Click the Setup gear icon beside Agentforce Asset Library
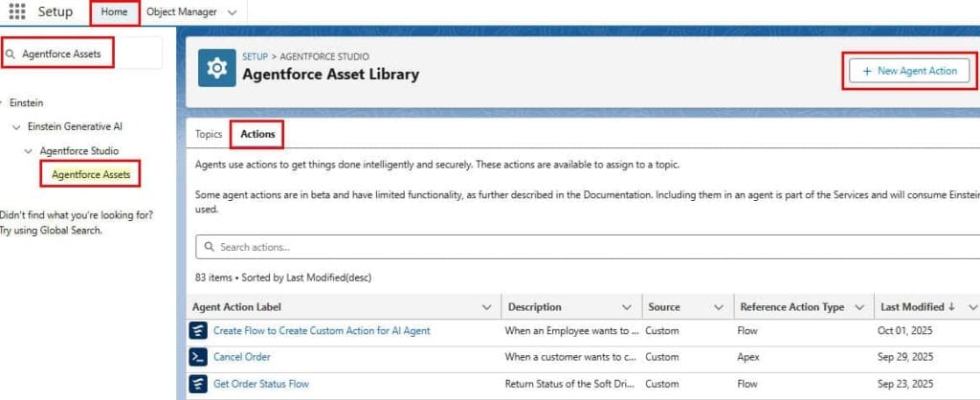The height and width of the screenshot is (400, 980). tap(217, 68)
